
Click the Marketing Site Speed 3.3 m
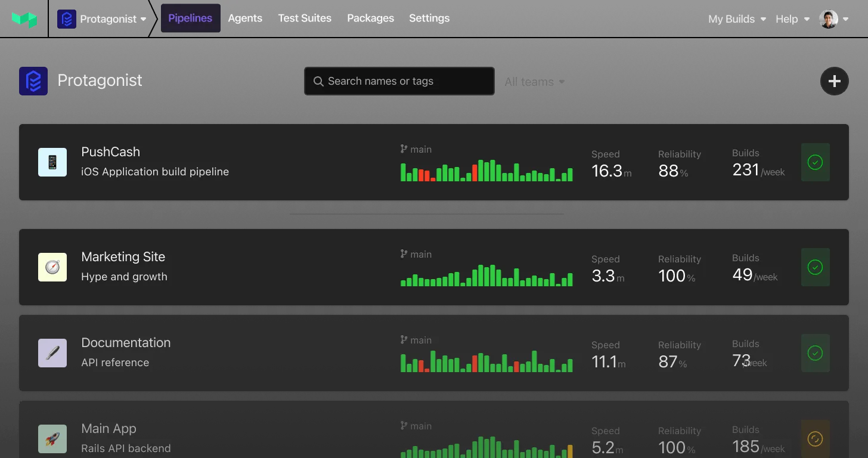pyautogui.click(x=608, y=276)
